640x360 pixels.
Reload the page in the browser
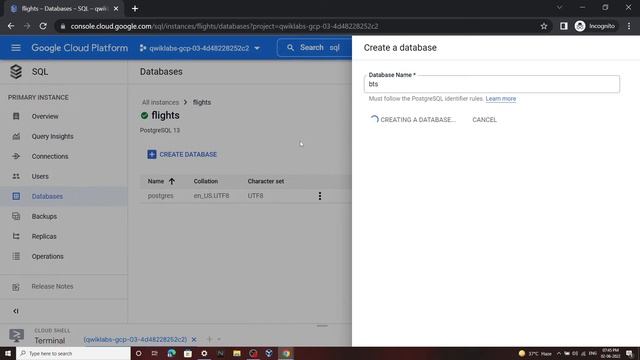point(43,26)
